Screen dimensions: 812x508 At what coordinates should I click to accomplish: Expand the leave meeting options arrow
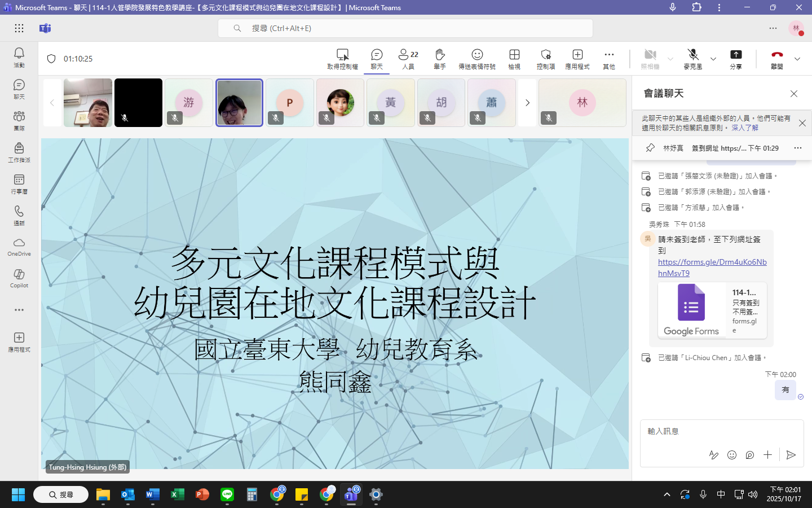click(x=797, y=59)
